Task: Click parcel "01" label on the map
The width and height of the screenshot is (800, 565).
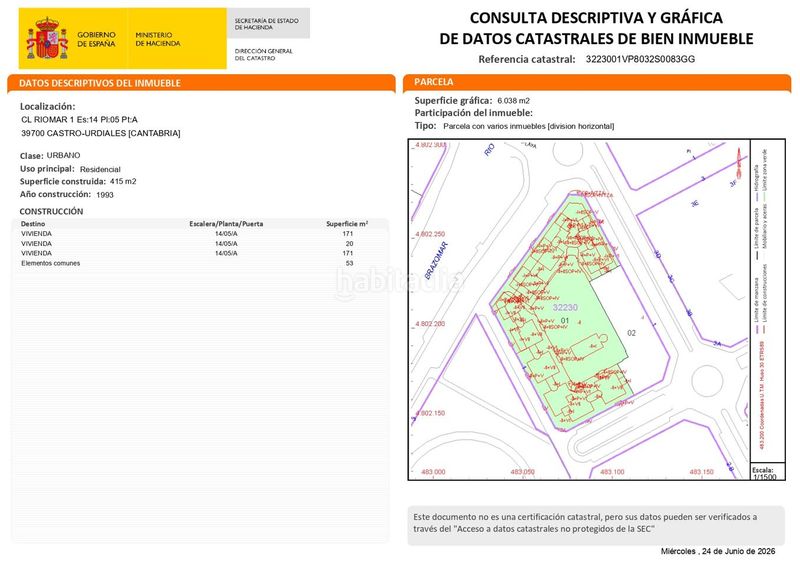Action: click(565, 321)
